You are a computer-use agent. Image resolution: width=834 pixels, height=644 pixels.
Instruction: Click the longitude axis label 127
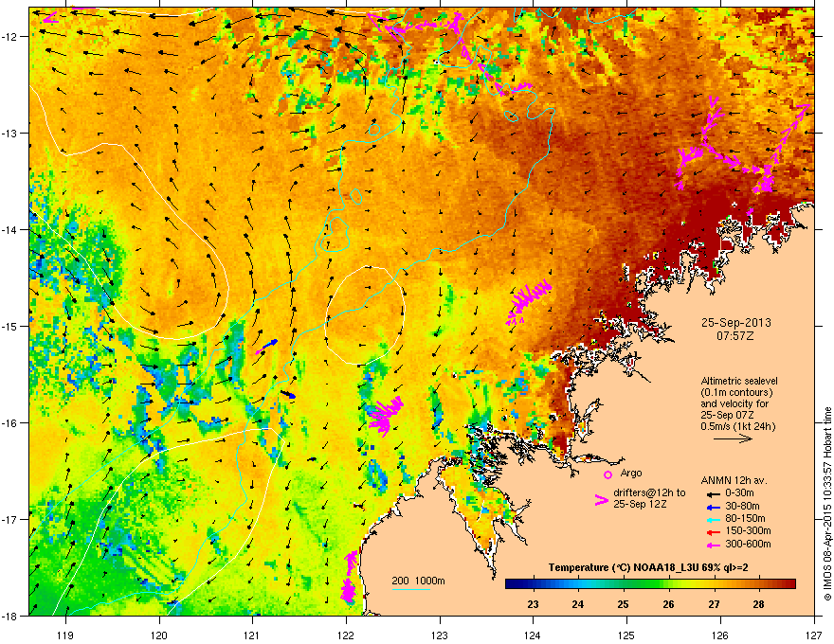pyautogui.click(x=814, y=635)
